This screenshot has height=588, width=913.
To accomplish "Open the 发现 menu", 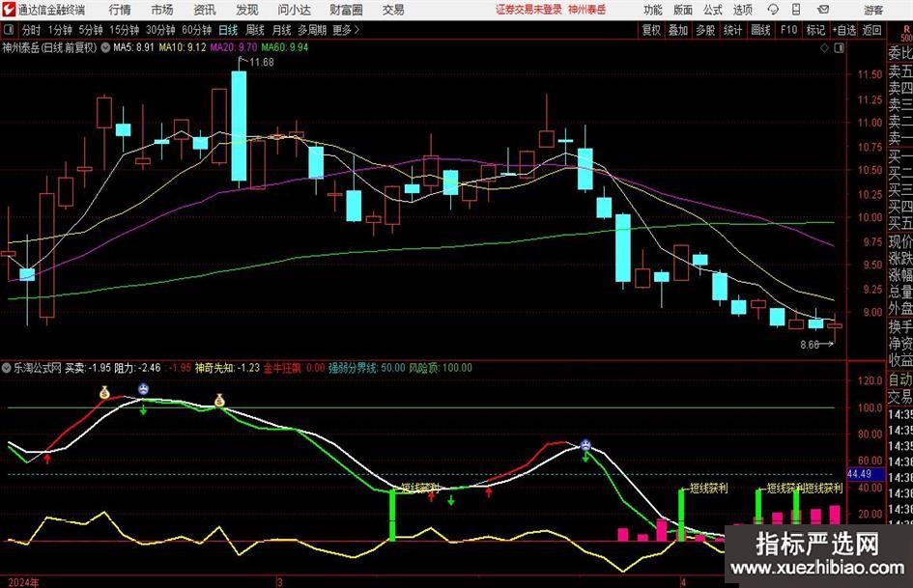I will pyautogui.click(x=247, y=10).
